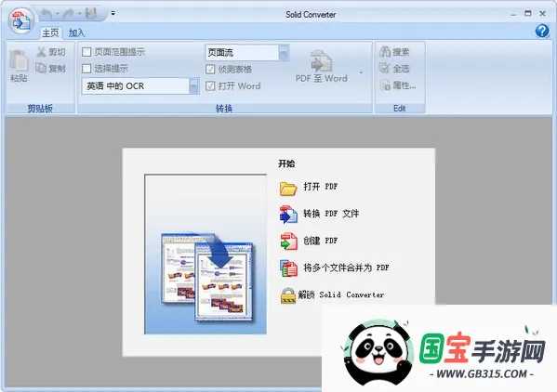557x392 pixels.
Task: Click the 将多个文件合并为 PDF link text
Action: click(346, 268)
